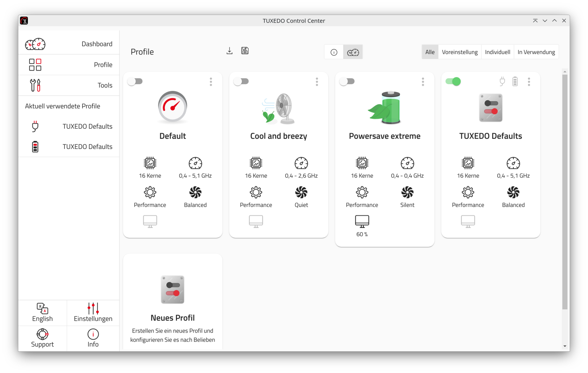
Task: Click the Default profile title
Action: pyautogui.click(x=173, y=136)
